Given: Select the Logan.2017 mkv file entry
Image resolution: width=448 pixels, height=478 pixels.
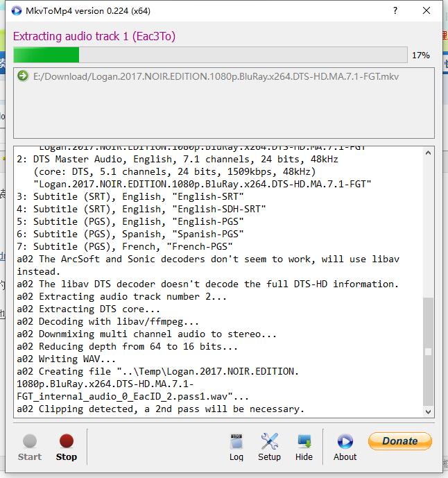Looking at the screenshot, I should point(216,76).
